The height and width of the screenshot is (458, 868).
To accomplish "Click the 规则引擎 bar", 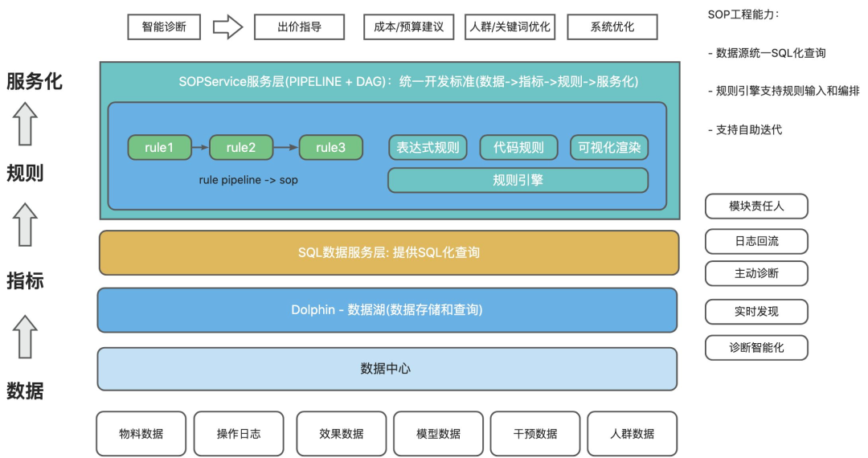I will (x=518, y=180).
